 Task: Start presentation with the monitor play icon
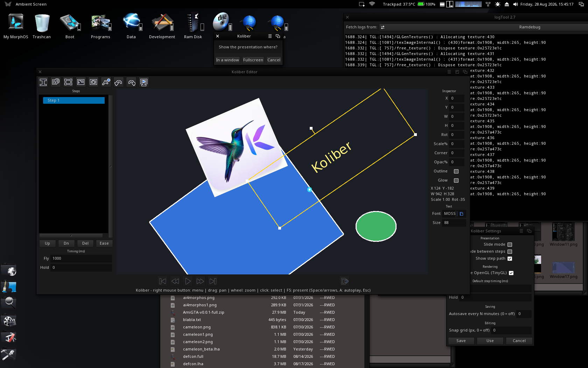[144, 82]
